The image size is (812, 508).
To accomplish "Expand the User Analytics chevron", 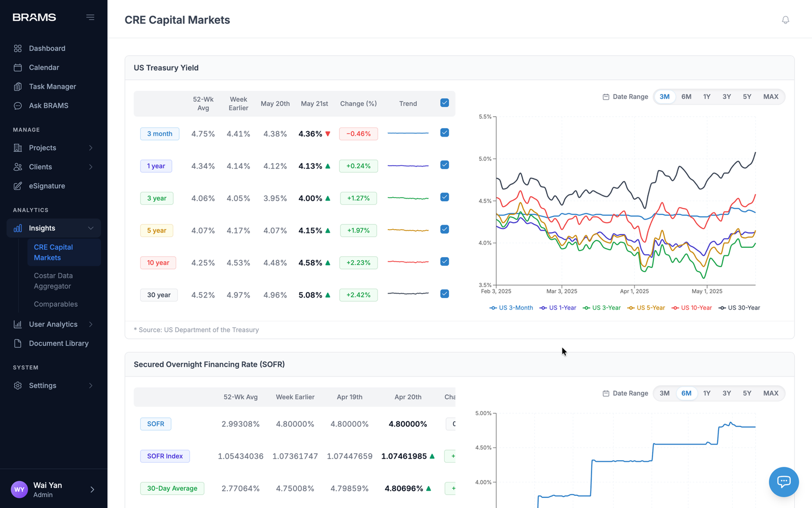I will coord(91,324).
